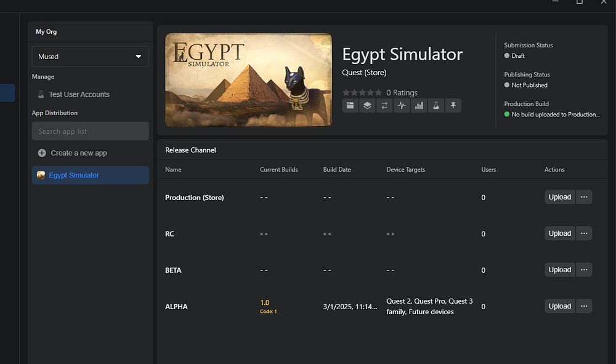
Task: Click the highlighted blue item on far-left strip
Action: 7,92
